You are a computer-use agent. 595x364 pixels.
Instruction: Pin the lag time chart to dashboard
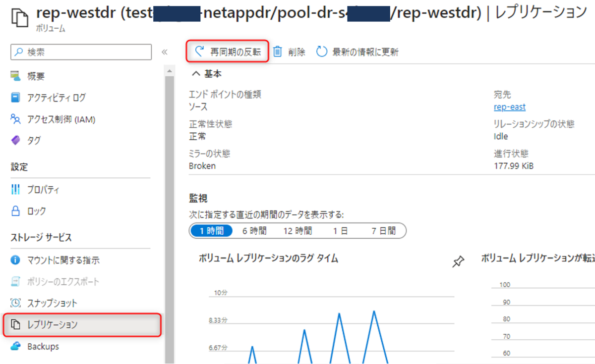459,261
